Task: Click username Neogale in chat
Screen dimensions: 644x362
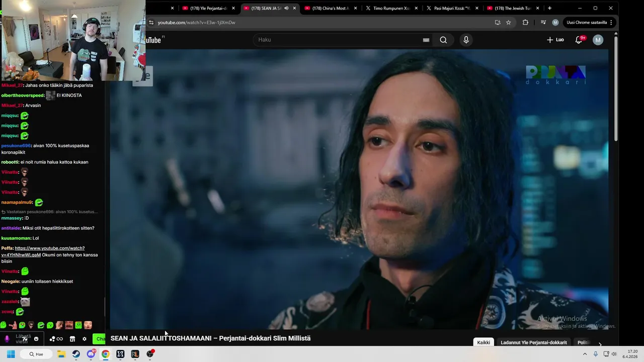Action: [10, 282]
